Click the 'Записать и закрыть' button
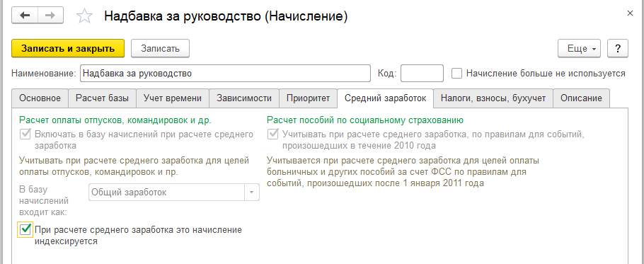Image resolution: width=644 pixels, height=264 pixels. point(68,48)
